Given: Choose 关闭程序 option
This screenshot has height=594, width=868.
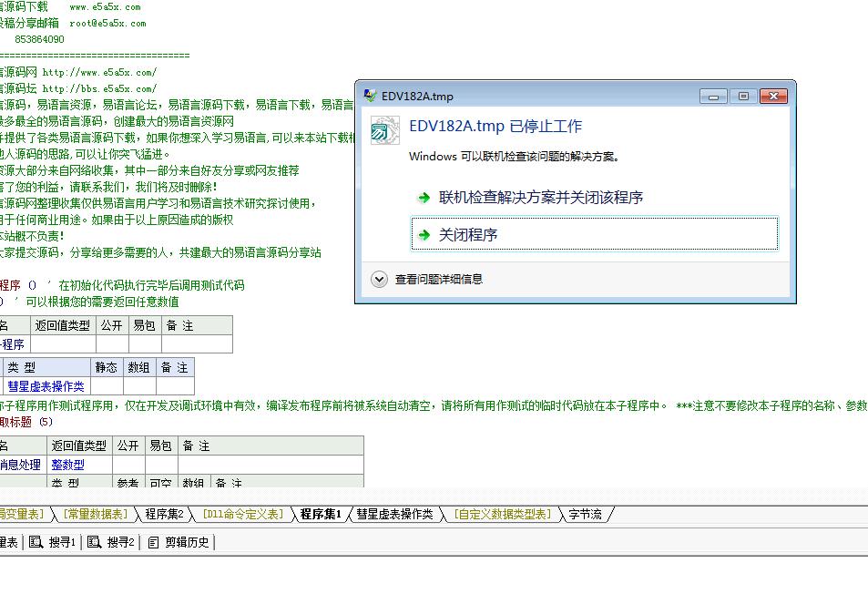Looking at the screenshot, I should click(x=595, y=233).
